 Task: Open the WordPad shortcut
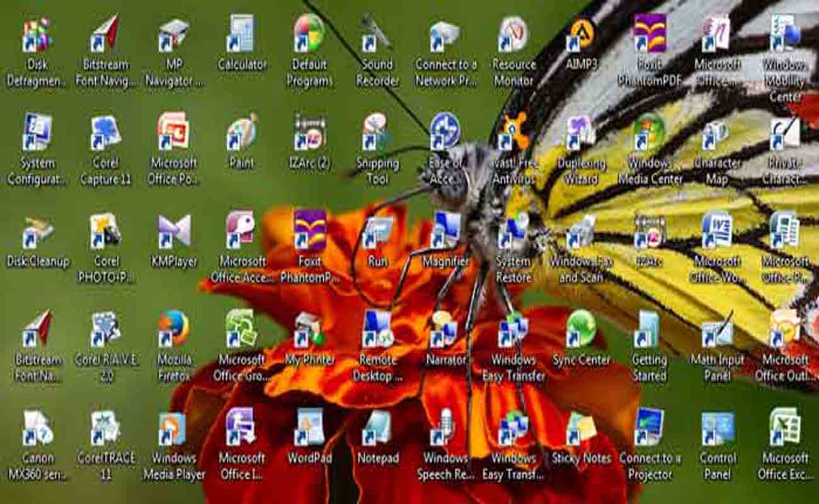pyautogui.click(x=309, y=427)
